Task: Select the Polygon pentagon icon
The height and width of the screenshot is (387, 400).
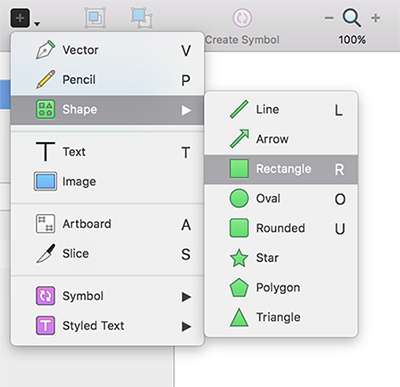Action: 239,287
